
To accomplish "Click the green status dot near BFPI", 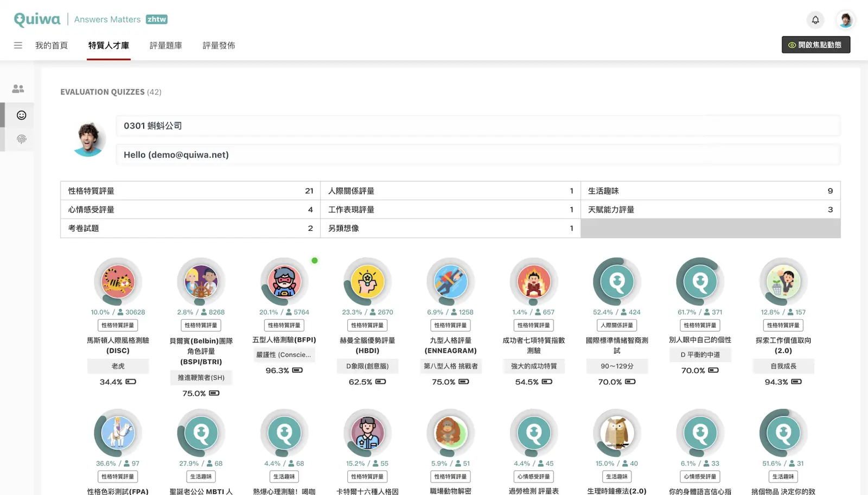I will (x=315, y=261).
